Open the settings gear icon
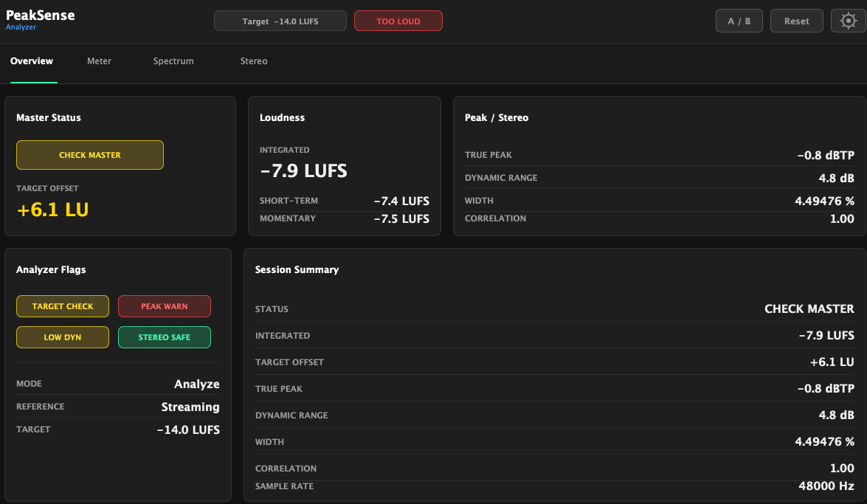 (848, 21)
